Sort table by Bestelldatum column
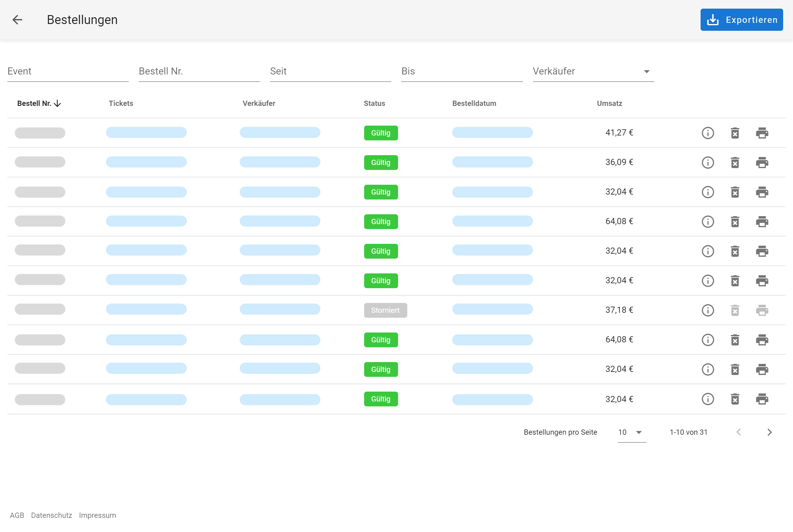 474,103
